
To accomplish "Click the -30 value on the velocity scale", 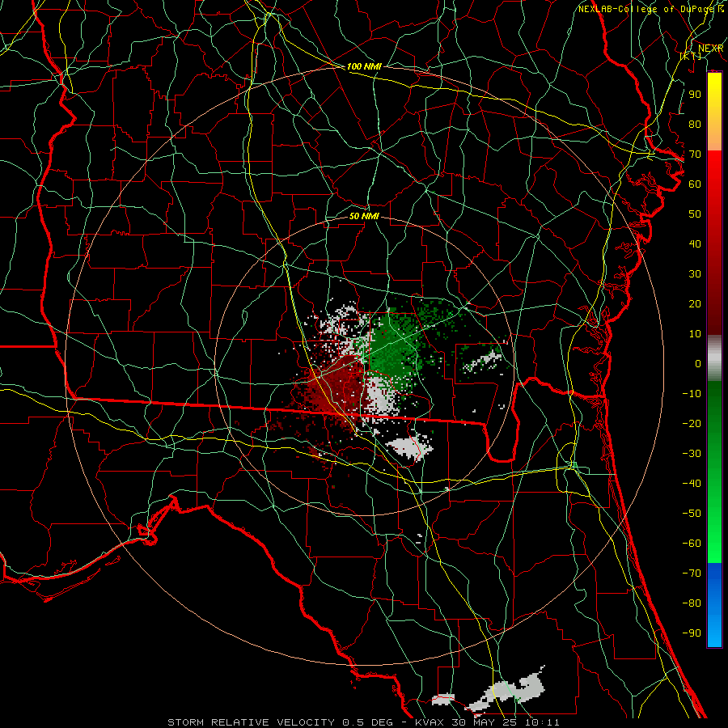I will click(x=692, y=454).
